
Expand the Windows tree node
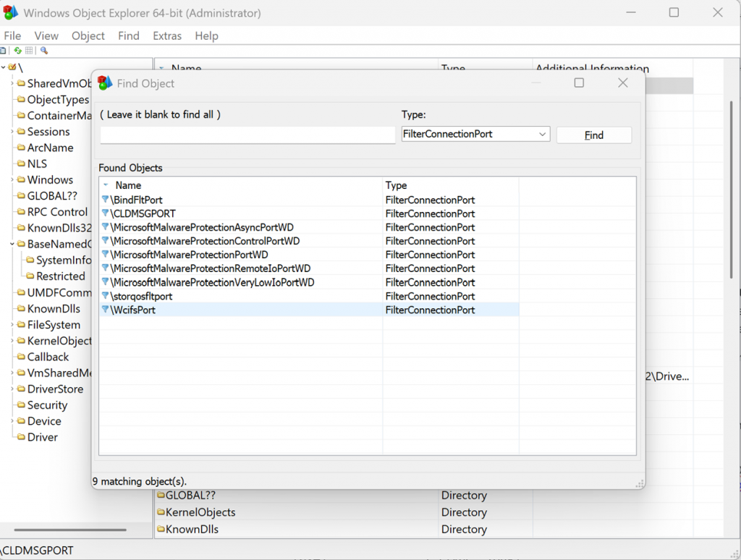pyautogui.click(x=12, y=179)
